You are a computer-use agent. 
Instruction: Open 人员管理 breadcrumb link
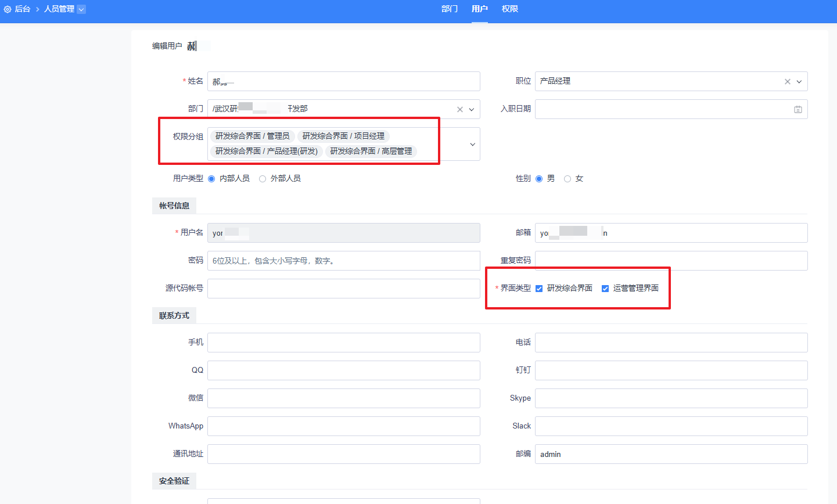pos(59,9)
